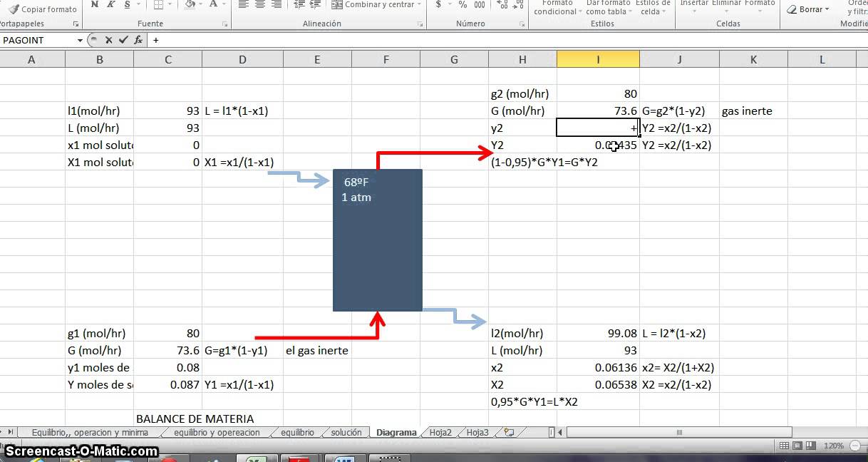Open the fill color dropdown arrow
The image size is (868, 462).
(201, 4)
